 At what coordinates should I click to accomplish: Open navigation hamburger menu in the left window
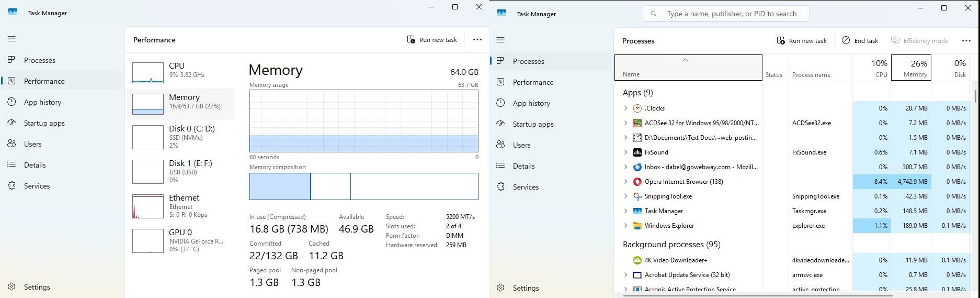[x=12, y=39]
